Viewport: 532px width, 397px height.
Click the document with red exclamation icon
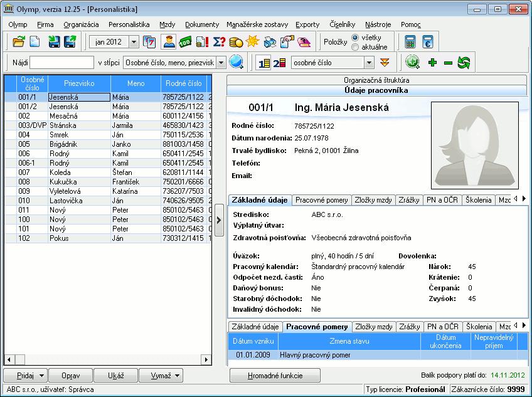click(202, 42)
